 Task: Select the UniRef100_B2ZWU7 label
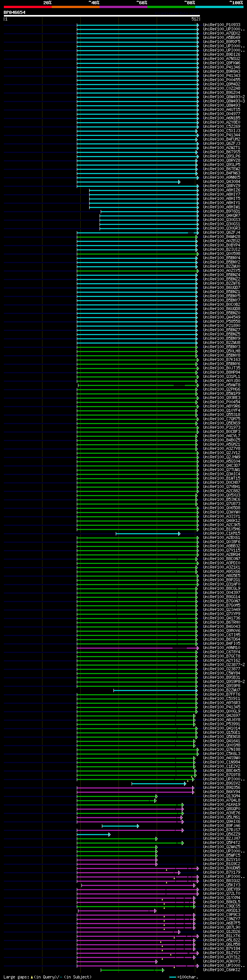222,691
